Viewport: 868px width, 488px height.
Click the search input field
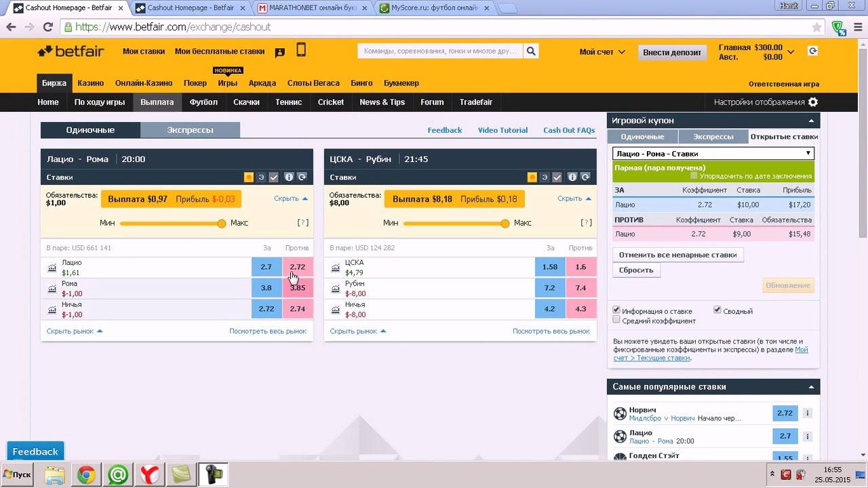pos(440,51)
